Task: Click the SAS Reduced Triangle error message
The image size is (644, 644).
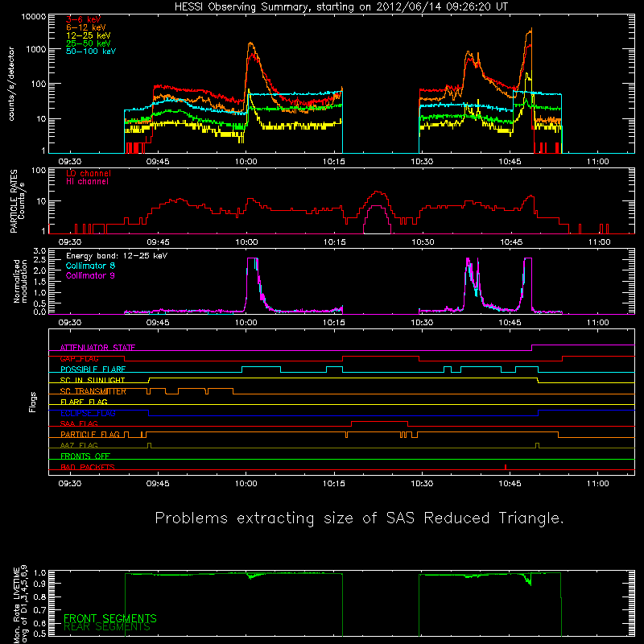Action: (359, 518)
